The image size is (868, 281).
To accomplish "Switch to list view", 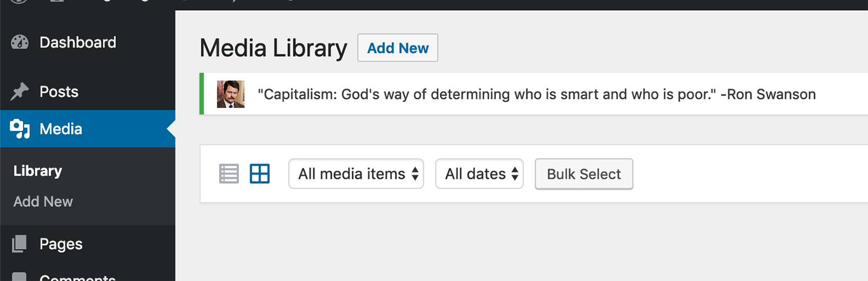I will pos(229,174).
